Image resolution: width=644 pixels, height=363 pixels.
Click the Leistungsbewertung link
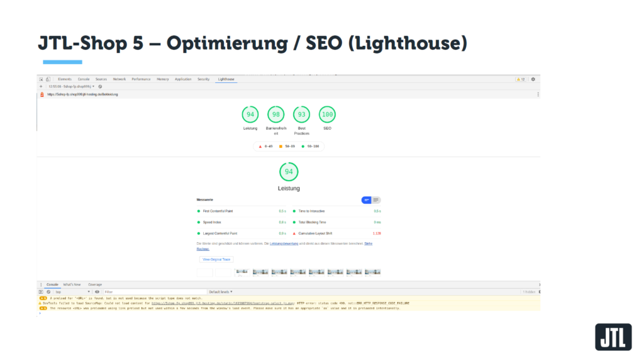tap(284, 243)
